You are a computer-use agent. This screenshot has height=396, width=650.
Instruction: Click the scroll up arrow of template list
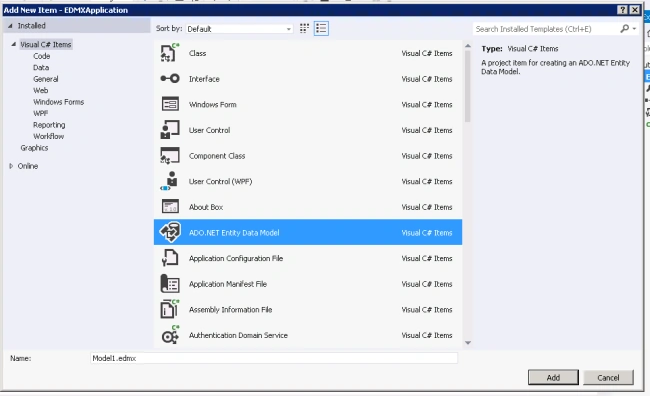tap(468, 46)
